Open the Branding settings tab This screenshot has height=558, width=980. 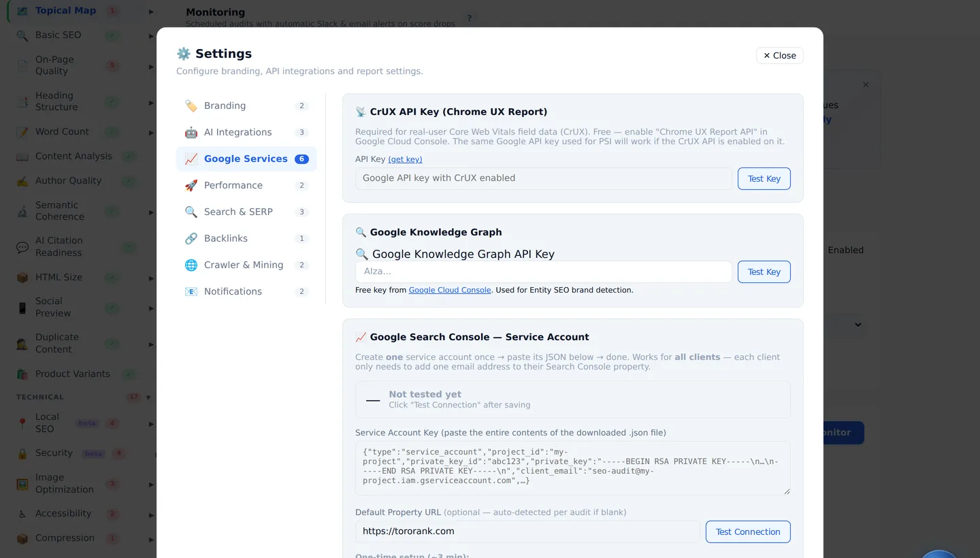[246, 105]
